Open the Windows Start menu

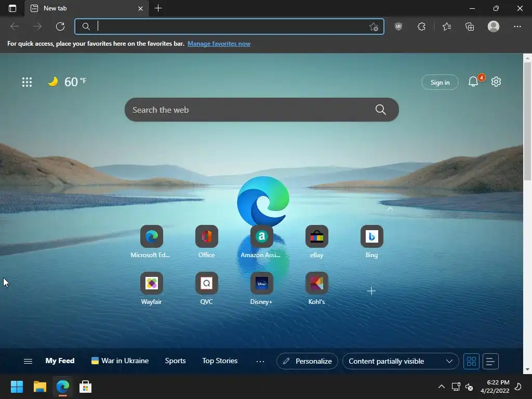coord(17,387)
